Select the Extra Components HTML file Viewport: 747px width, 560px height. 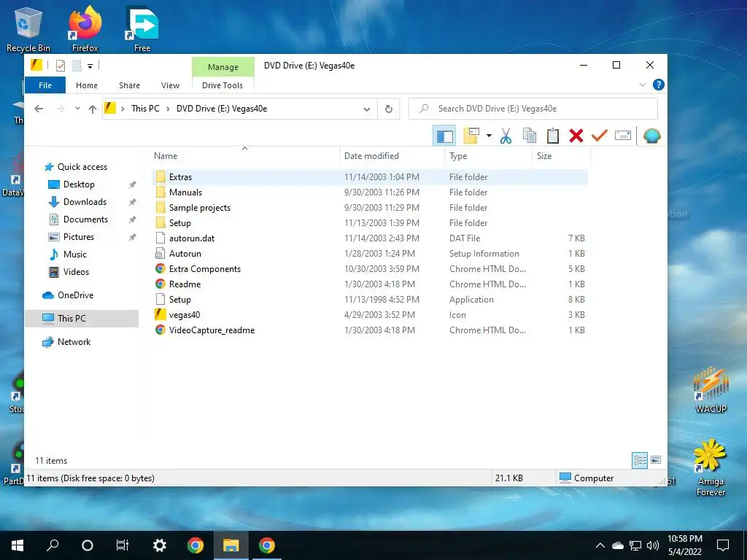coord(370,269)
